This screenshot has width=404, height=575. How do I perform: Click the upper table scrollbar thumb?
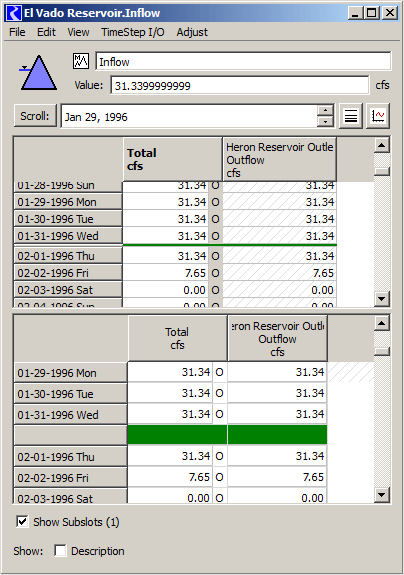(x=382, y=171)
